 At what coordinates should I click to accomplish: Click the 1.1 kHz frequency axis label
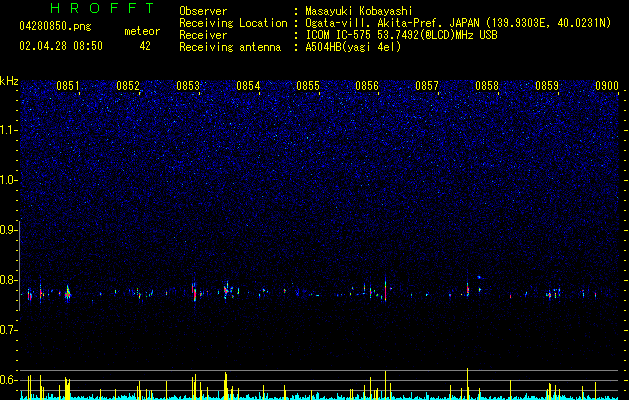point(9,130)
